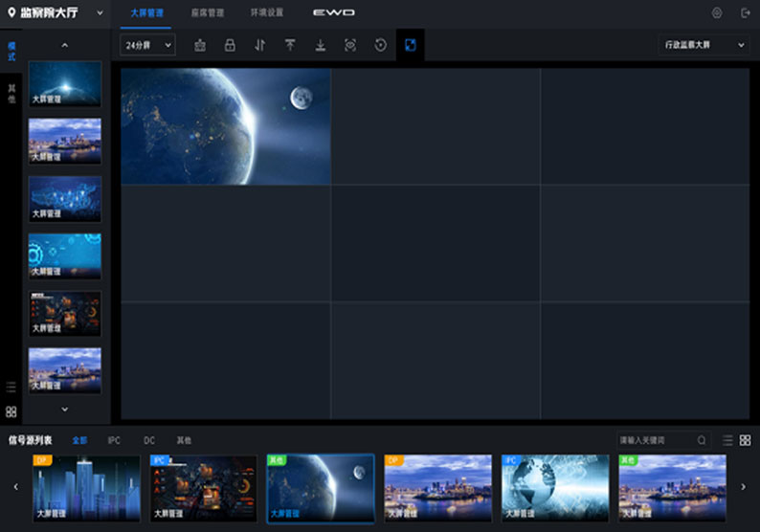Click the send-to-bottom arrow icon
The image size is (760, 532).
[x=321, y=45]
